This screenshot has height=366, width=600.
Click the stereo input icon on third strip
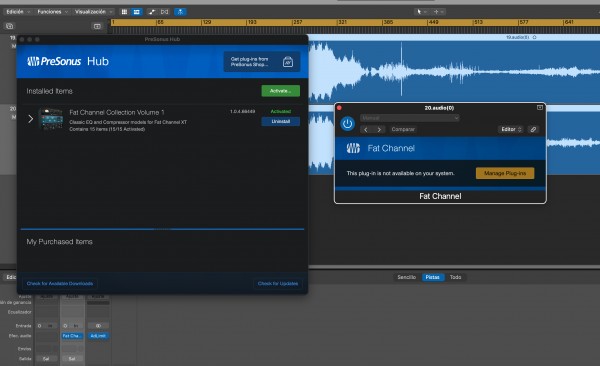click(98, 326)
